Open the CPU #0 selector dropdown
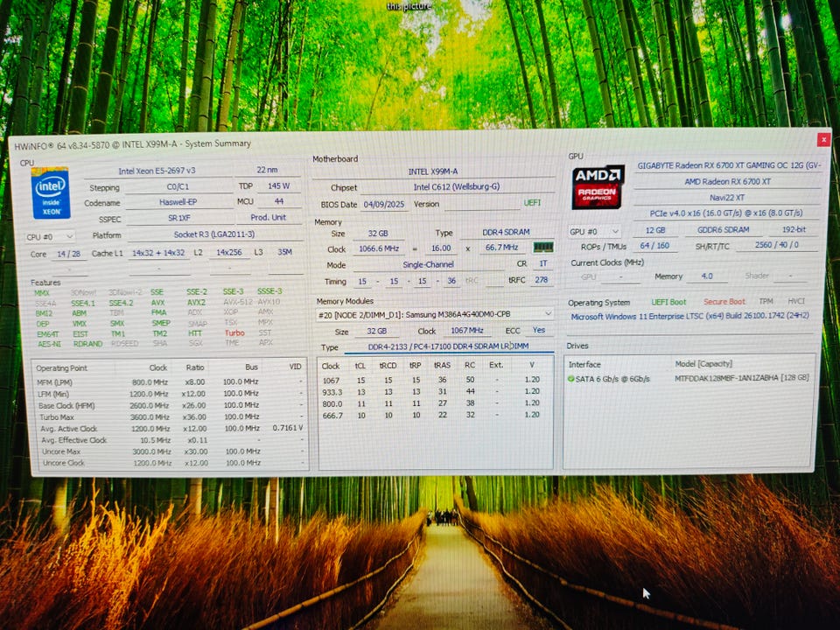The width and height of the screenshot is (840, 630). (x=50, y=237)
